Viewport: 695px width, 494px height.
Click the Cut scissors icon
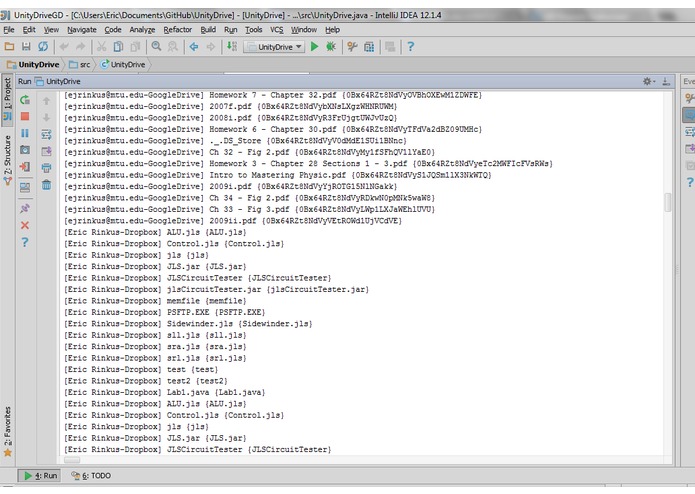tap(102, 47)
